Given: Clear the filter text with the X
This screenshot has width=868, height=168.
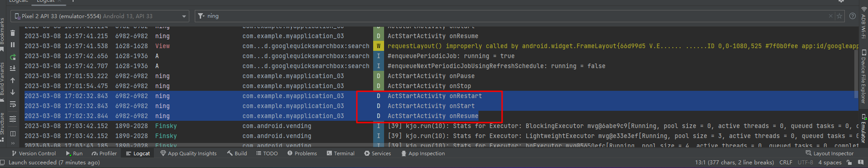Looking at the screenshot, I should point(831,16).
